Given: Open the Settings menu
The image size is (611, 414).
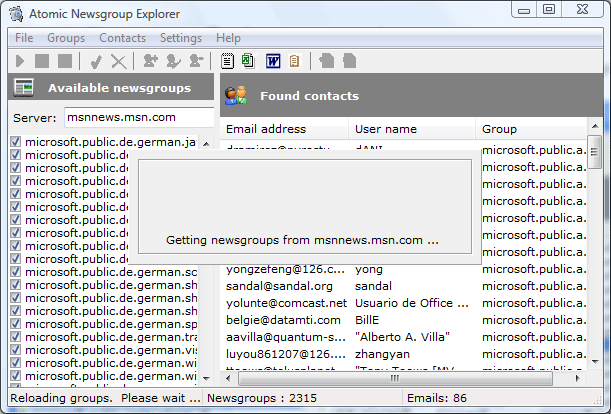Looking at the screenshot, I should click(x=181, y=38).
